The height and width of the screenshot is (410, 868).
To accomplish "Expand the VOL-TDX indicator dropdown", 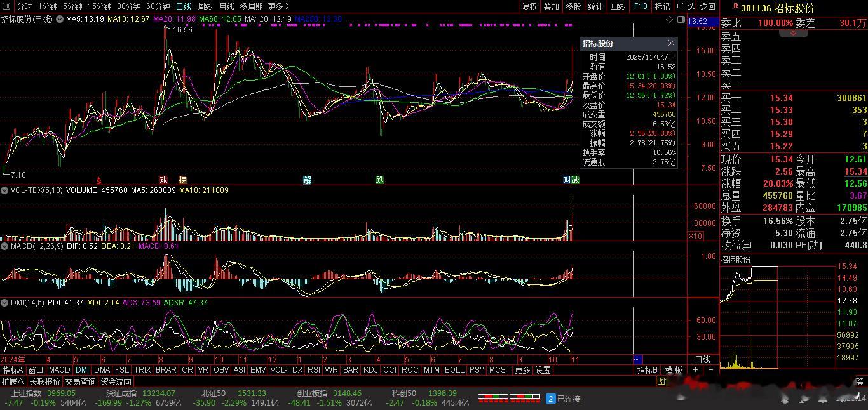I will pyautogui.click(x=4, y=190).
